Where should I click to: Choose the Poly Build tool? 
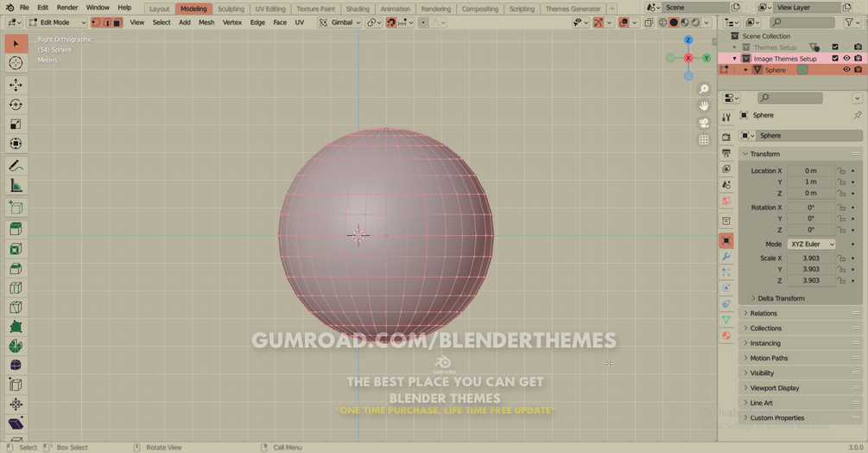16,327
